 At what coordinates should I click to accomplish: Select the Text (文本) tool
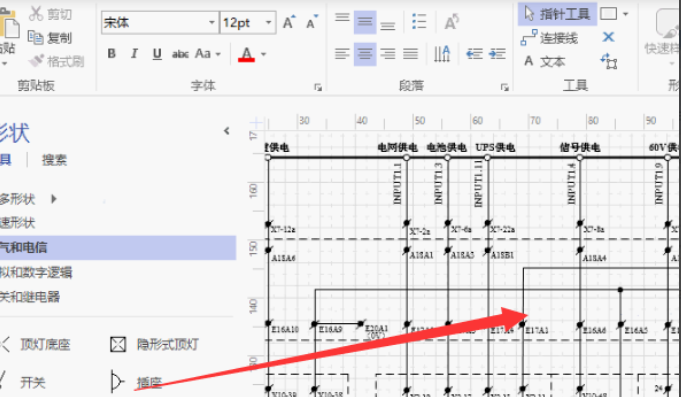544,62
